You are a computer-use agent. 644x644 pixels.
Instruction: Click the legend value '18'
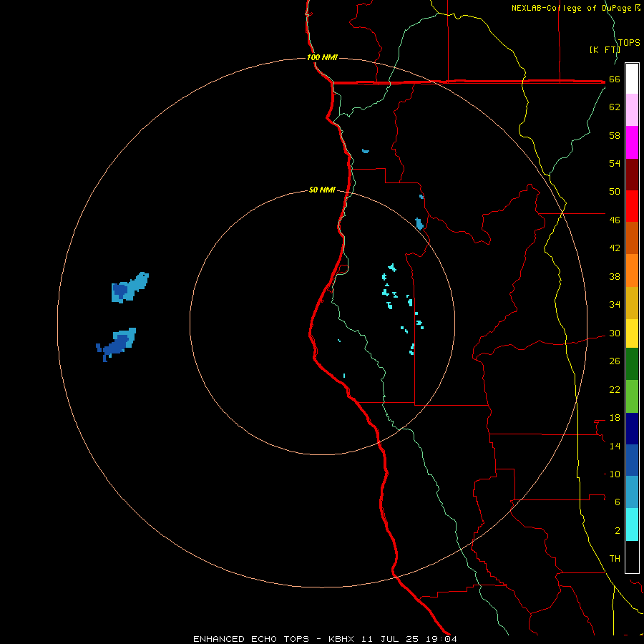click(x=615, y=418)
